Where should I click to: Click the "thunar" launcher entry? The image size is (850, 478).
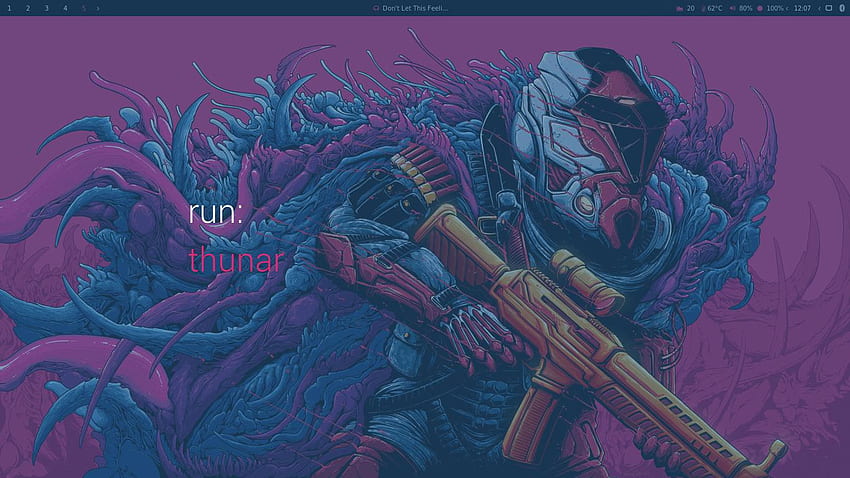tap(236, 260)
